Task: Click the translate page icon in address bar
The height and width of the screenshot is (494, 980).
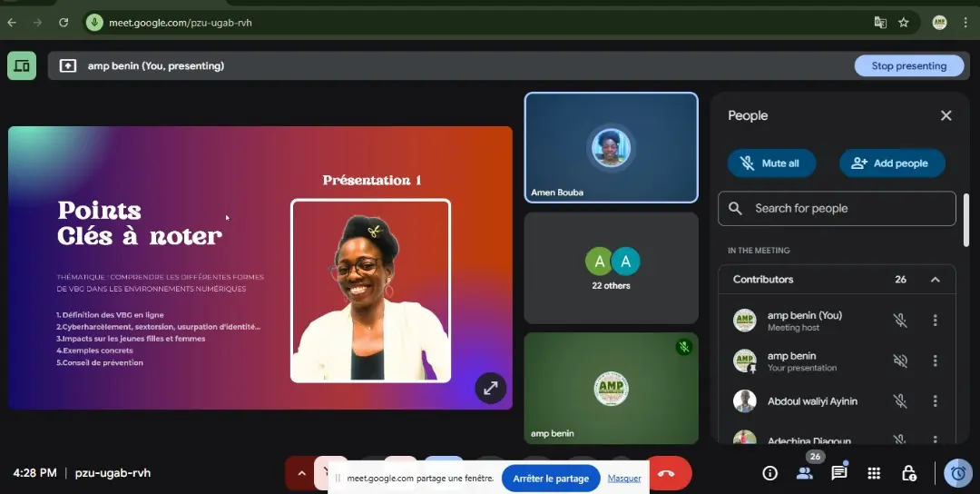Action: (879, 22)
